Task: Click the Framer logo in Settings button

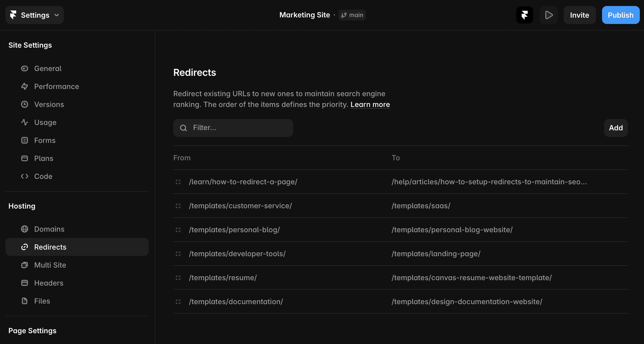Action: point(13,15)
